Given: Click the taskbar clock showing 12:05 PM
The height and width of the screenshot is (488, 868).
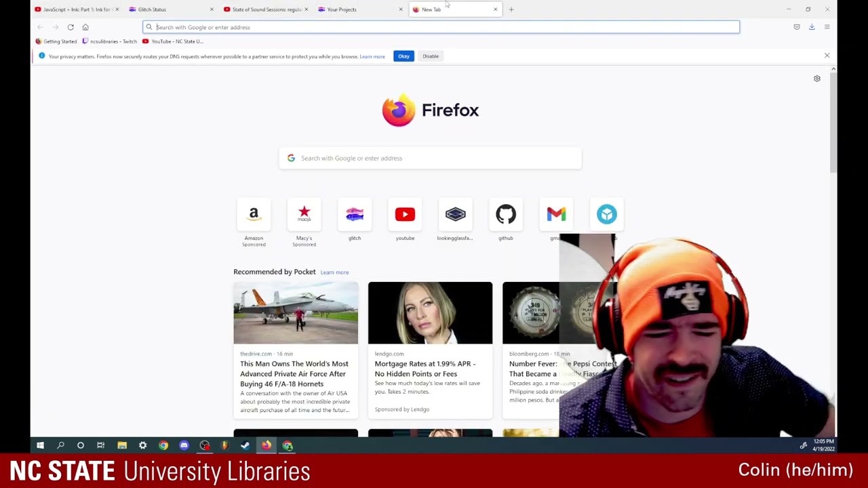Looking at the screenshot, I should [x=823, y=445].
